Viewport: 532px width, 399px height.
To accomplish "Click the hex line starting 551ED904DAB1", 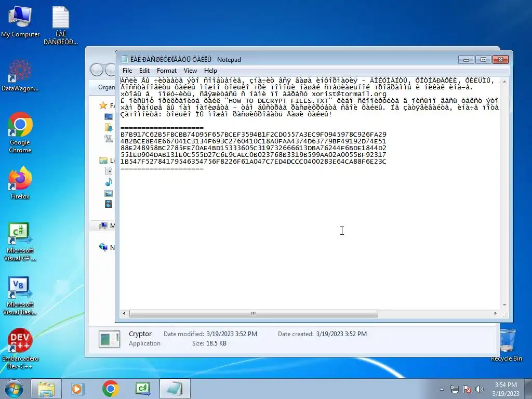I will point(253,155).
